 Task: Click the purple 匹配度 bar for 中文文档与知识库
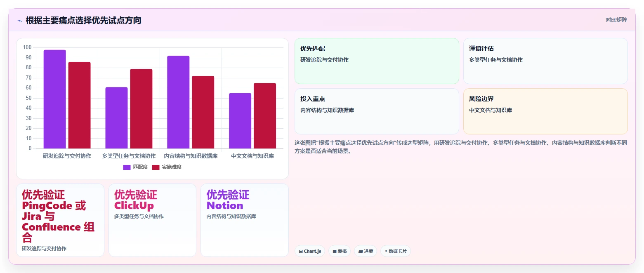pos(240,121)
